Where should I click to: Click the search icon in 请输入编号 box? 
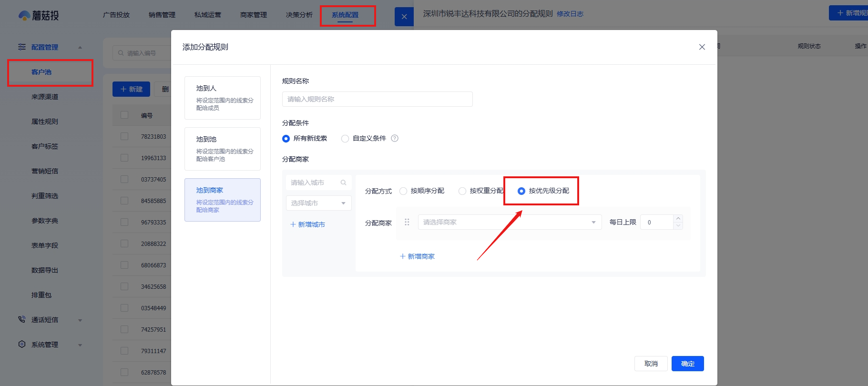coord(121,53)
